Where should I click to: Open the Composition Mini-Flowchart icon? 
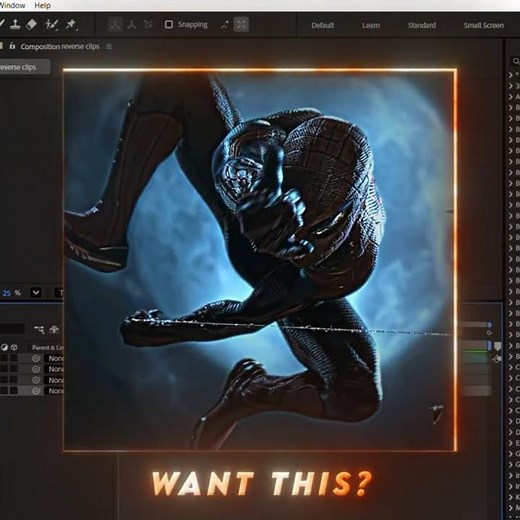point(39,330)
